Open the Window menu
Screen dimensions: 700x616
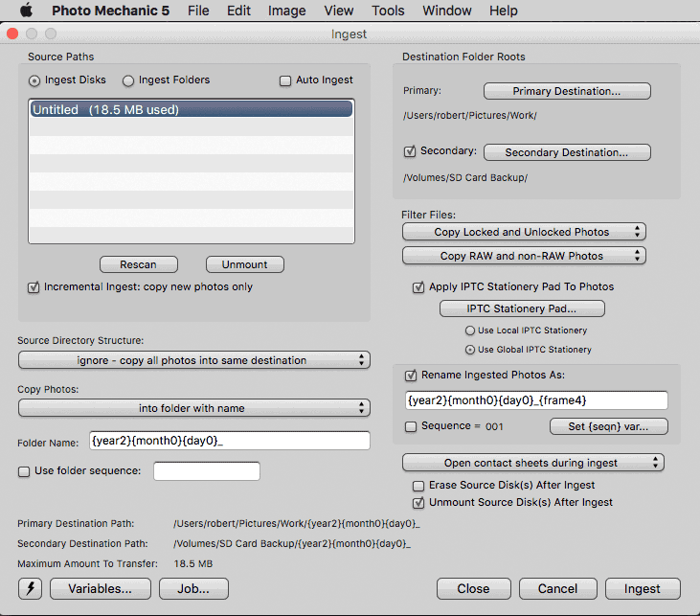pyautogui.click(x=447, y=11)
